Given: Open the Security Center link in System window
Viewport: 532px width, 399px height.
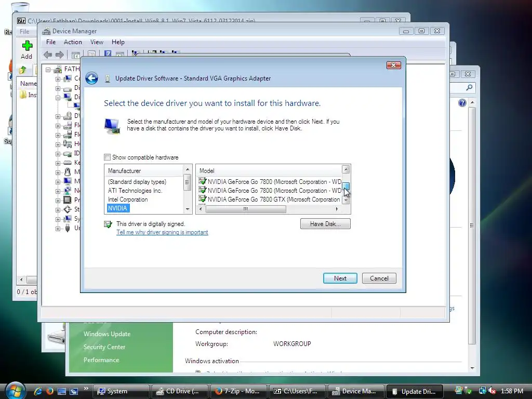Looking at the screenshot, I should pyautogui.click(x=104, y=347).
